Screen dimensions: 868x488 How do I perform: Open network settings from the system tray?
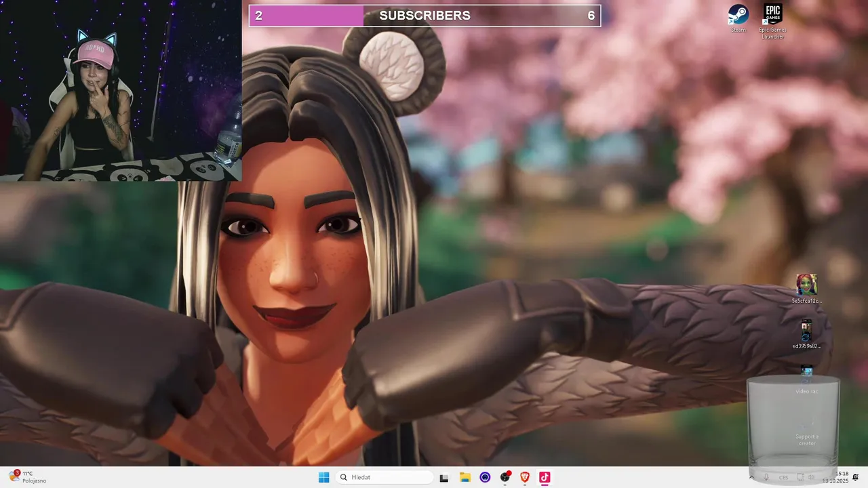[x=800, y=477]
